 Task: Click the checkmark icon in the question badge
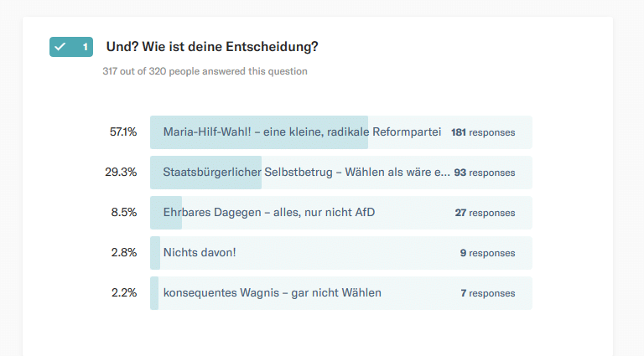click(60, 47)
